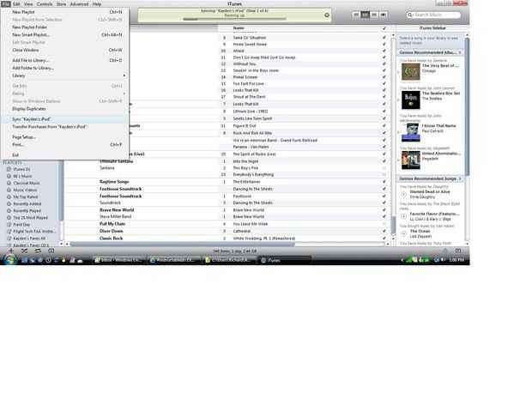The height and width of the screenshot is (399, 532).
Task: Toggle repeat with the repeat icon
Action: (x=38, y=251)
